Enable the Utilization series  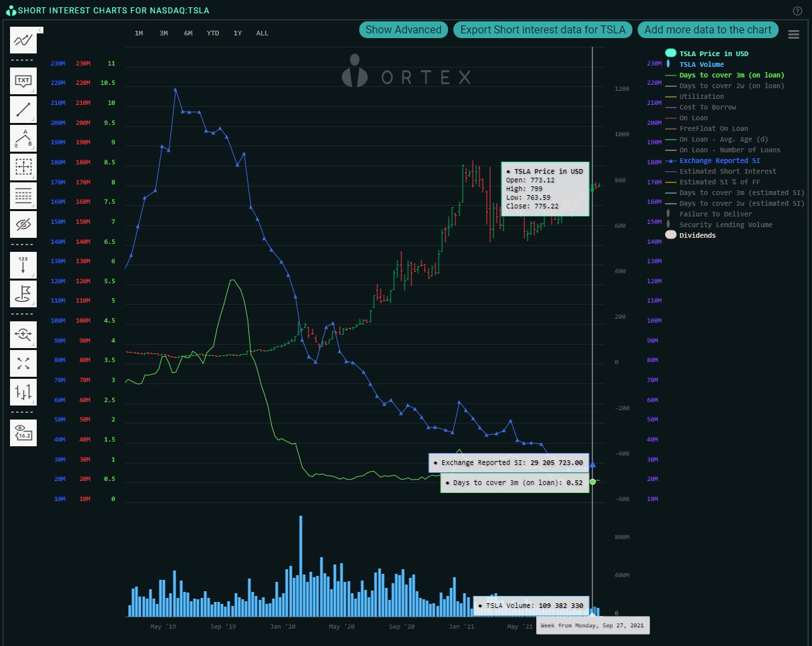click(694, 96)
